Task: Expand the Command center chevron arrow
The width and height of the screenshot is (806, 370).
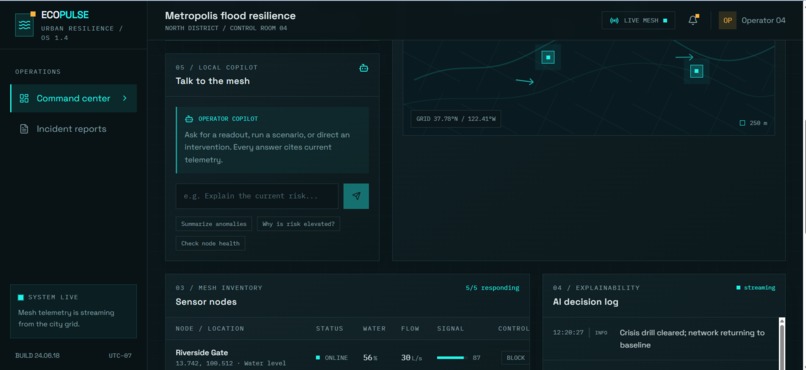Action: (x=124, y=98)
